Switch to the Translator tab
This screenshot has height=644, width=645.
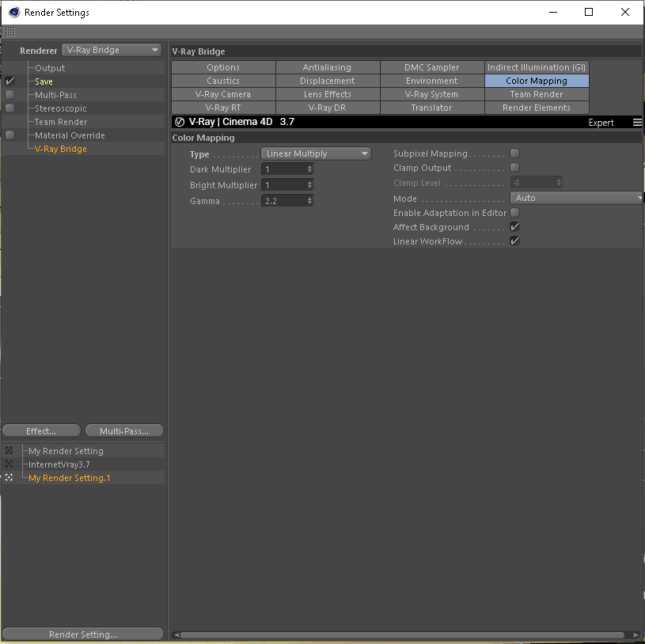coord(432,108)
